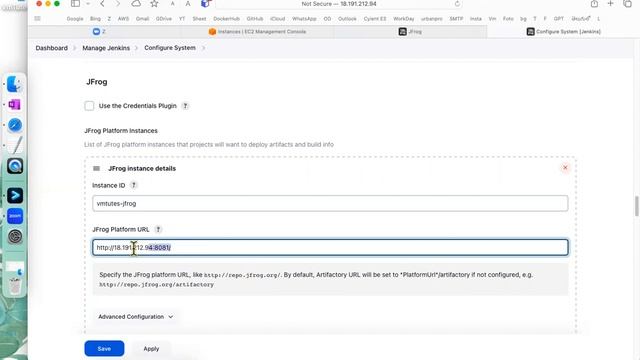
Task: Go back to the previous page
Action: pos(102,4)
